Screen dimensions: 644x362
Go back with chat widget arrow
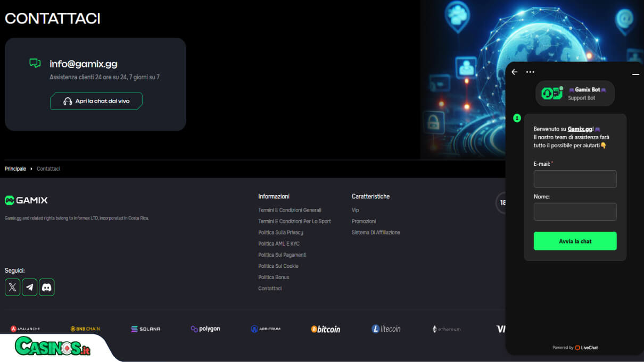tap(514, 72)
